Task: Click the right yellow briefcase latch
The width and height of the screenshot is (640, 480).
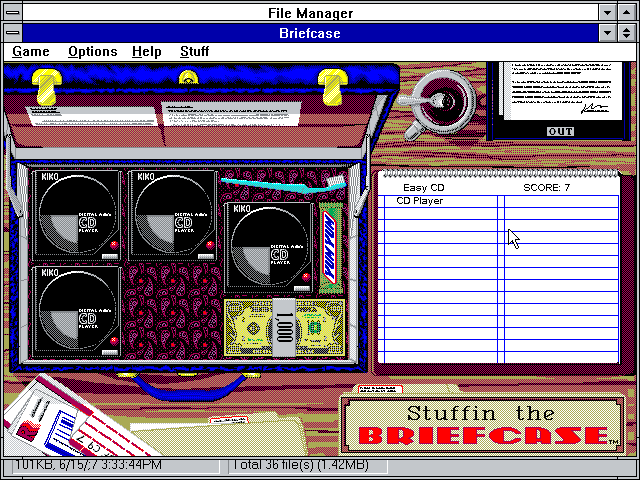Action: click(330, 85)
